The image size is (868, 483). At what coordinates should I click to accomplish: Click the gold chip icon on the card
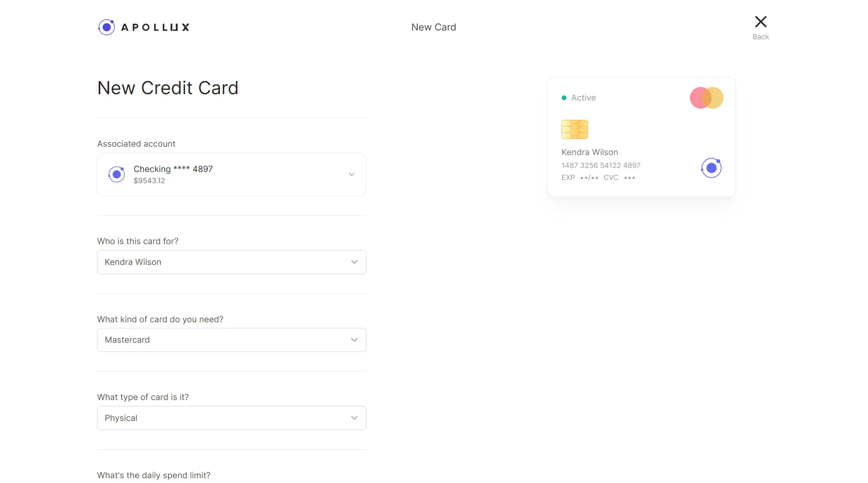pyautogui.click(x=575, y=130)
